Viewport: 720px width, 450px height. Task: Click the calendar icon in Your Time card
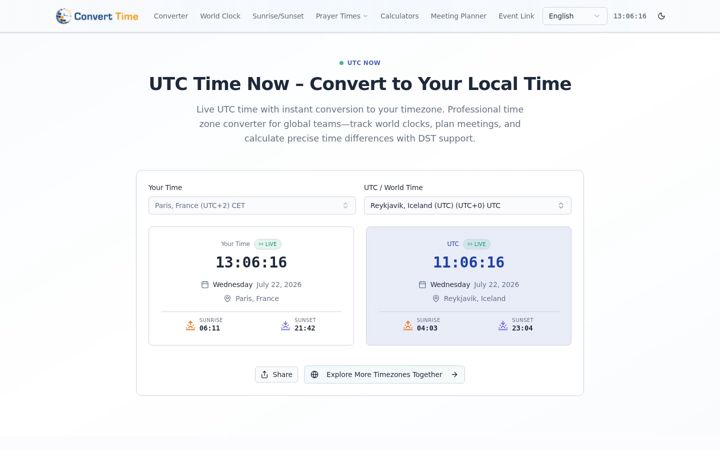pyautogui.click(x=205, y=285)
